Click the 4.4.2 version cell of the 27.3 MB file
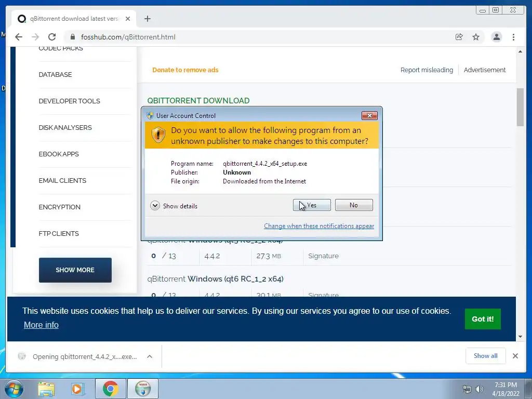Screen dimensions: 532x399 (x=212, y=256)
